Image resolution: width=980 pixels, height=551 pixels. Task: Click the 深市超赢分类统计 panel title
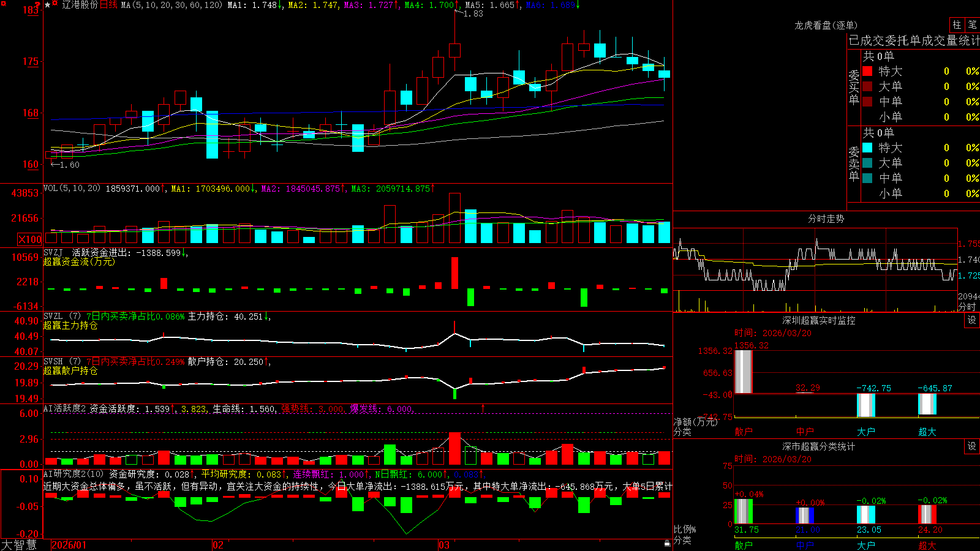(x=819, y=446)
